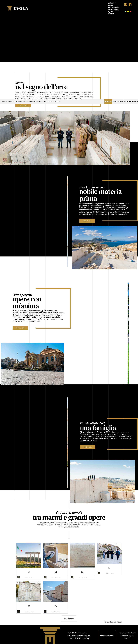Open the Teatro Massimo building photo
This screenshot has width=138, height=644.
[32, 364]
